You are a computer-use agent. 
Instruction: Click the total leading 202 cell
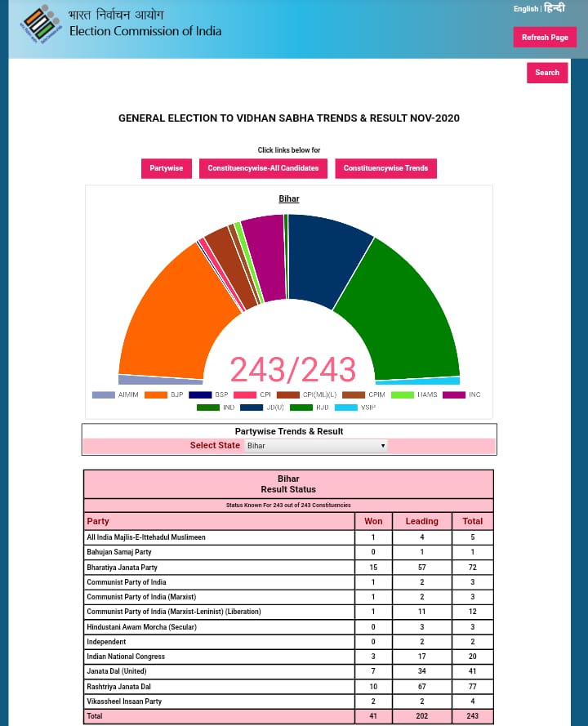pos(421,716)
